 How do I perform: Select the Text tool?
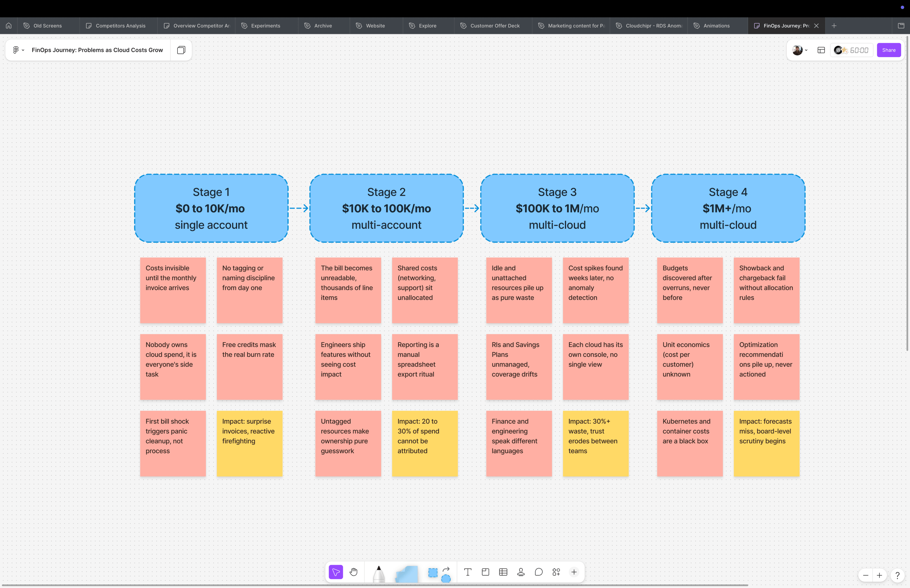coord(468,572)
